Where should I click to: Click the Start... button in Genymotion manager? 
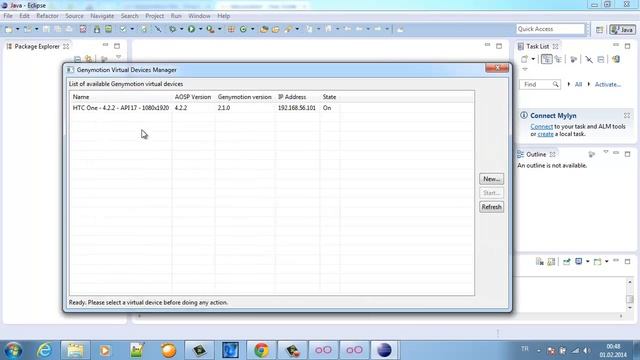[491, 193]
